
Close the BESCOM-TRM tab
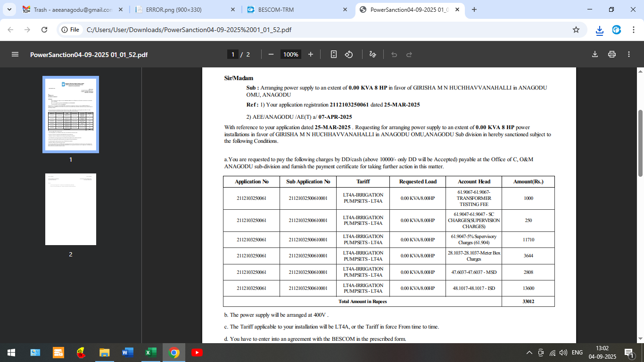345,9
